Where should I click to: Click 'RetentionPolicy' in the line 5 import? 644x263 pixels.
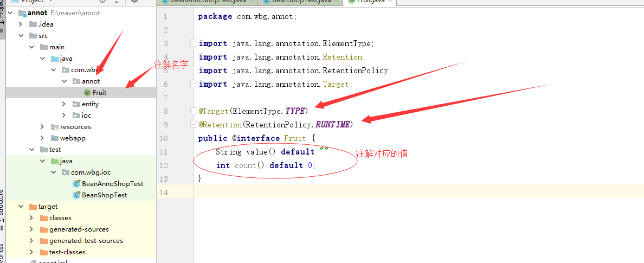click(355, 70)
